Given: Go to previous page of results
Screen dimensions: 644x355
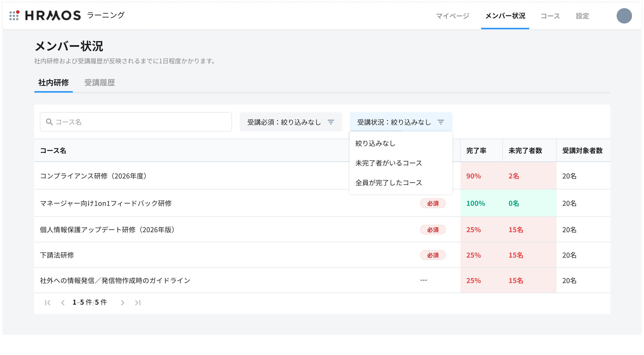Looking at the screenshot, I should click(63, 302).
